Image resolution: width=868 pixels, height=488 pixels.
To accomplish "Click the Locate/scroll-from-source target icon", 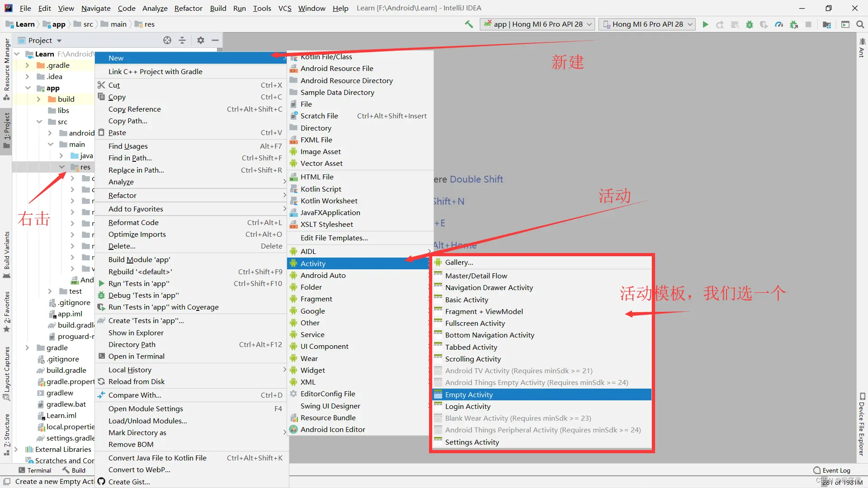I will coord(167,40).
